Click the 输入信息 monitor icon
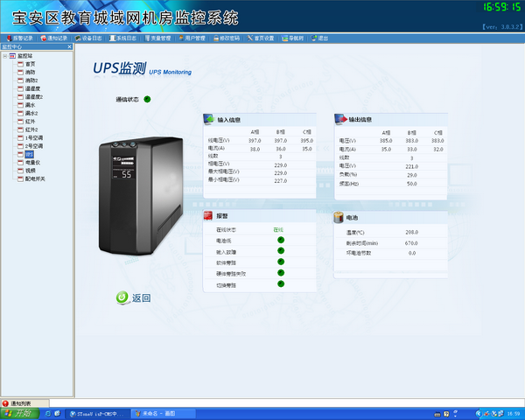525x420 pixels. click(x=208, y=119)
